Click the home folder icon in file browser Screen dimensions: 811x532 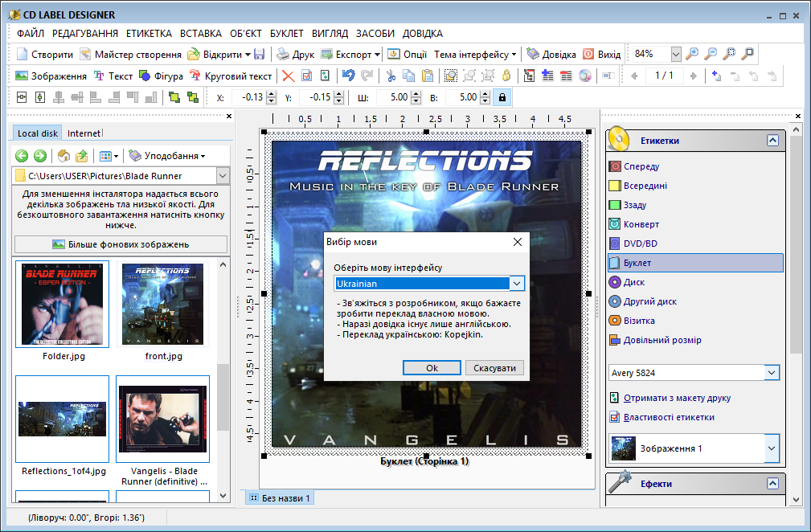coord(63,156)
